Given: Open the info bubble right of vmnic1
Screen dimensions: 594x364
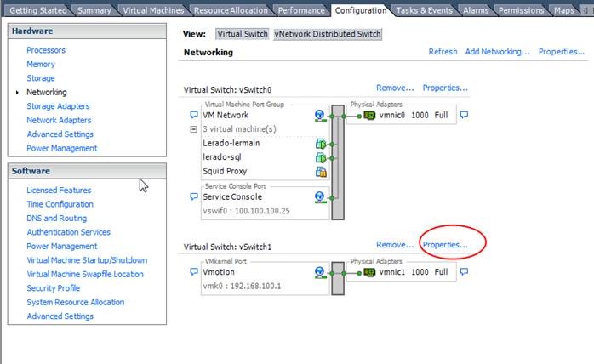Looking at the screenshot, I should tap(464, 271).
